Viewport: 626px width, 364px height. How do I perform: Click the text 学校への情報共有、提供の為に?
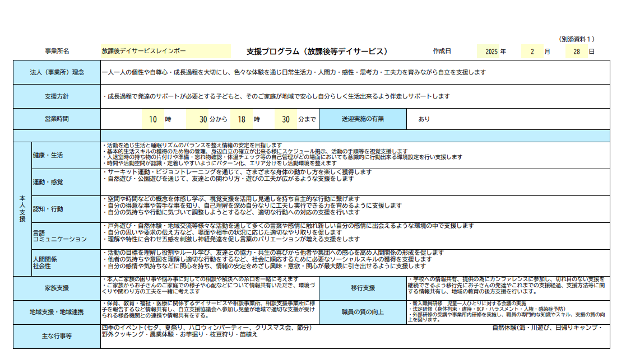tap(506, 286)
